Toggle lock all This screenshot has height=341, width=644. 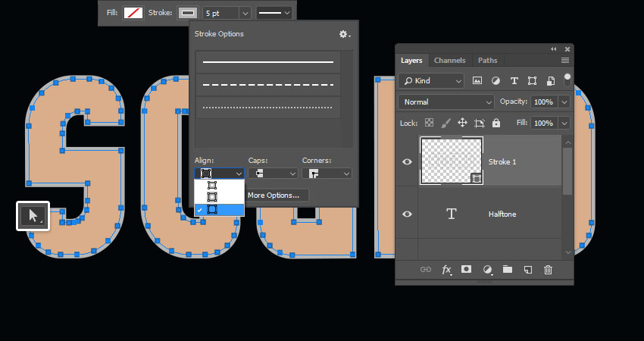(x=496, y=123)
